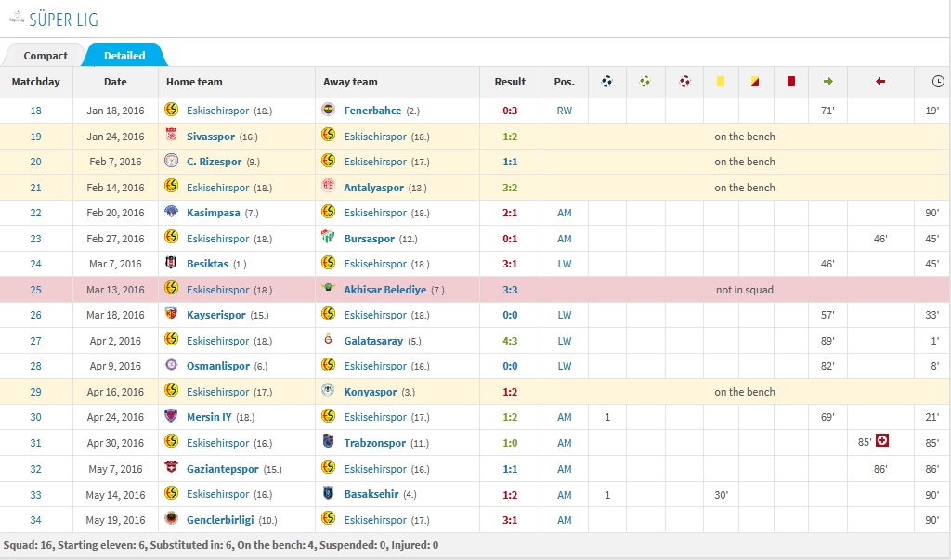This screenshot has width=951, height=560.
Task: Click the Mersin IY club crest
Action: 172,416
